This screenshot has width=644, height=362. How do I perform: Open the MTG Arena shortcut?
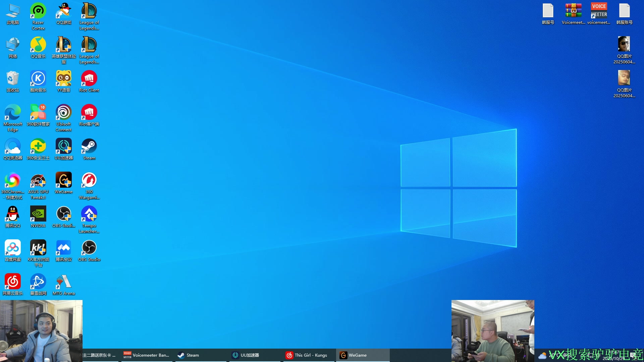click(63, 282)
